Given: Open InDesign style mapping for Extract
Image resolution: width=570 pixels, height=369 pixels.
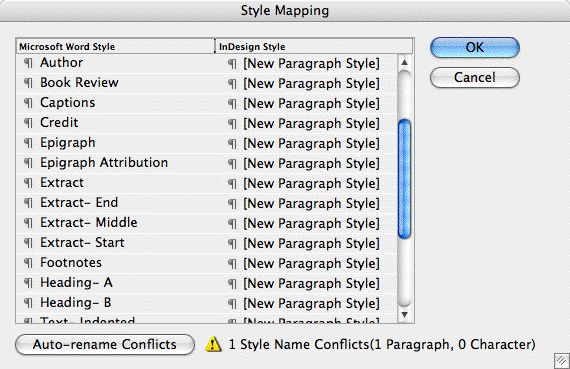Looking at the screenshot, I should (x=312, y=184).
